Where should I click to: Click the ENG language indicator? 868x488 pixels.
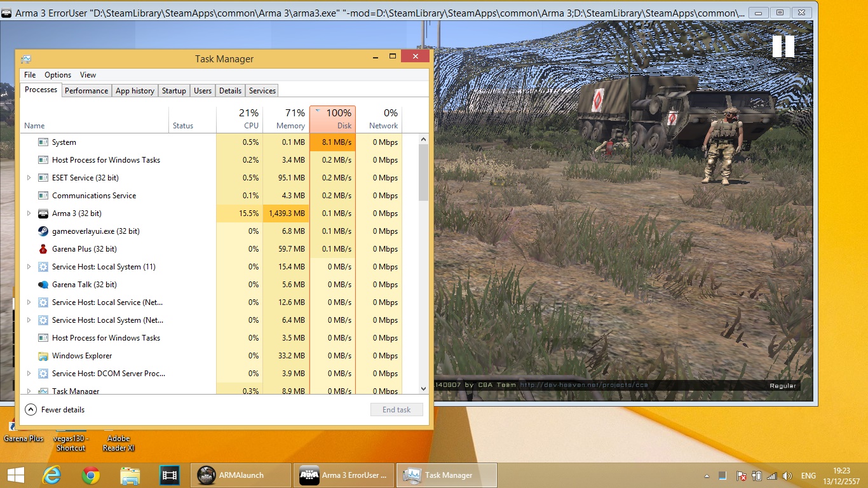click(808, 476)
